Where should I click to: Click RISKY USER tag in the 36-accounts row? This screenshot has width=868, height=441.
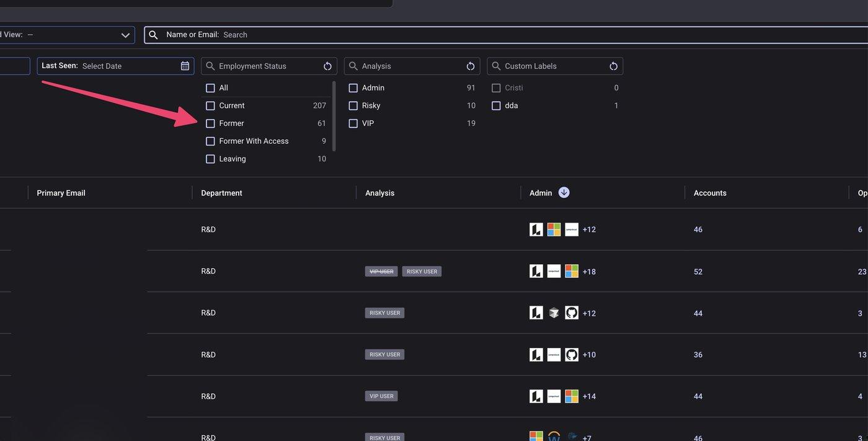(x=384, y=354)
